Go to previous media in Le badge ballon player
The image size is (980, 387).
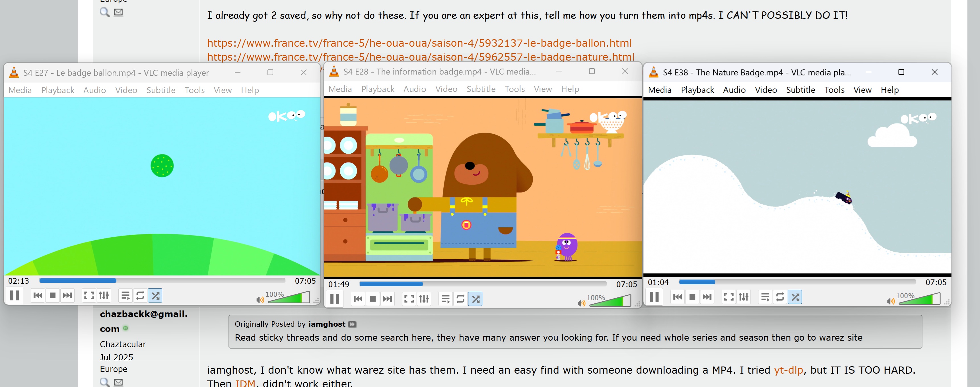tap(38, 295)
